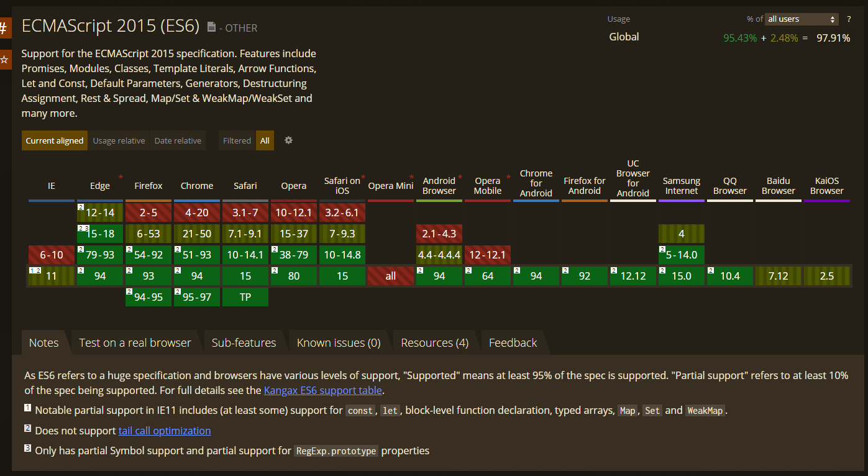Viewport: 868px width, 476px height.
Task: Select the Firefox 2-5 version cell
Action: pyautogui.click(x=148, y=213)
